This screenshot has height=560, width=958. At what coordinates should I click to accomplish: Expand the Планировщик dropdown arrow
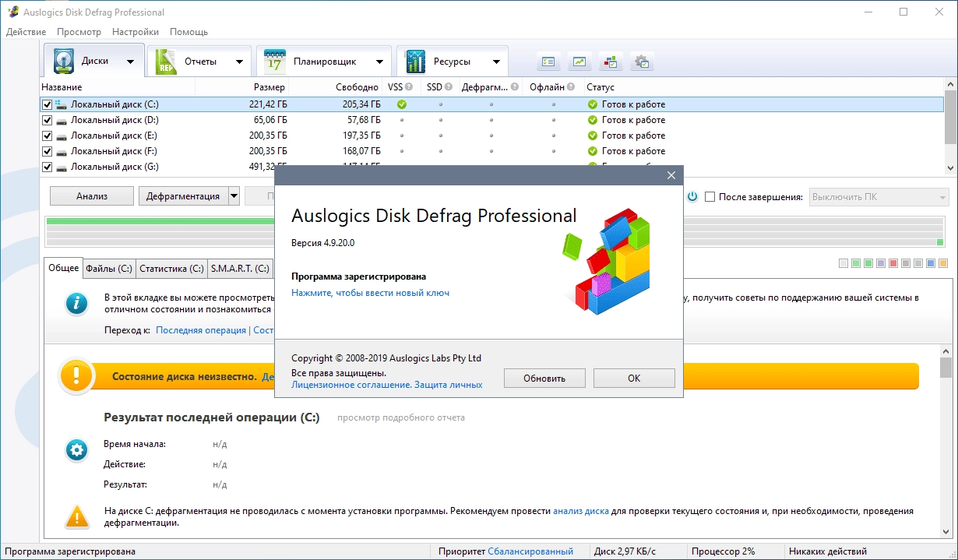click(379, 62)
